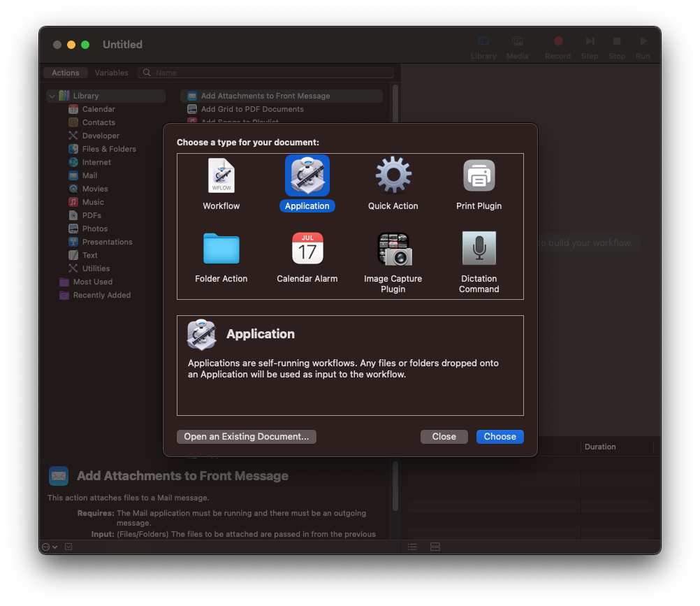Select the Workflow document type

tap(221, 183)
